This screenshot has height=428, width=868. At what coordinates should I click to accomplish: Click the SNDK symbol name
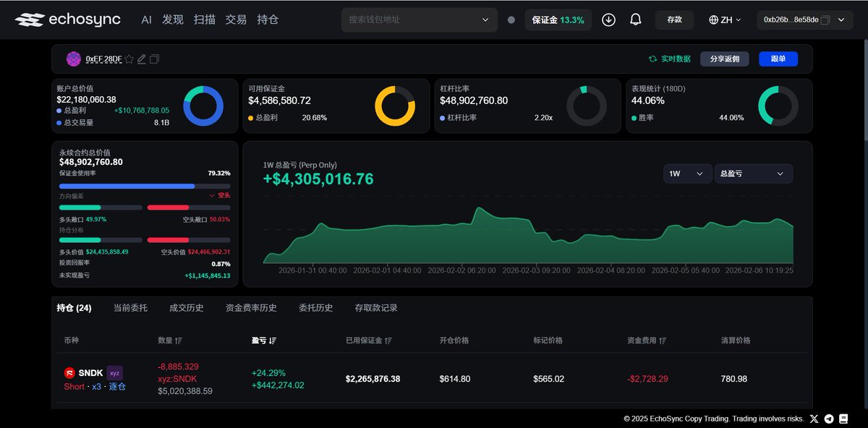click(90, 373)
